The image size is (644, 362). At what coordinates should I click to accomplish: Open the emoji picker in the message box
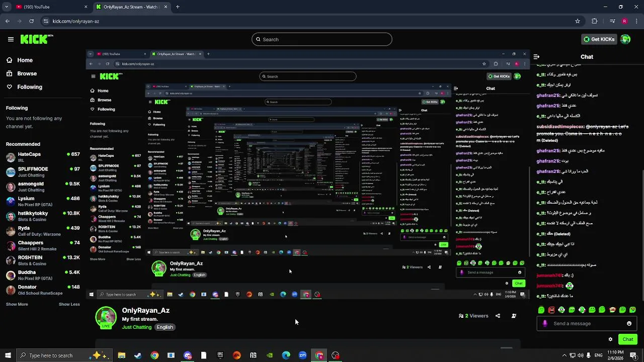click(x=629, y=323)
